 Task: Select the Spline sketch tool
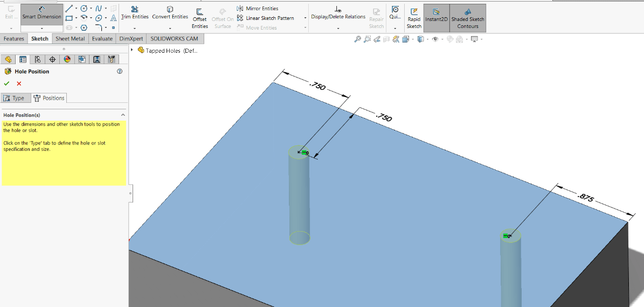[99, 8]
